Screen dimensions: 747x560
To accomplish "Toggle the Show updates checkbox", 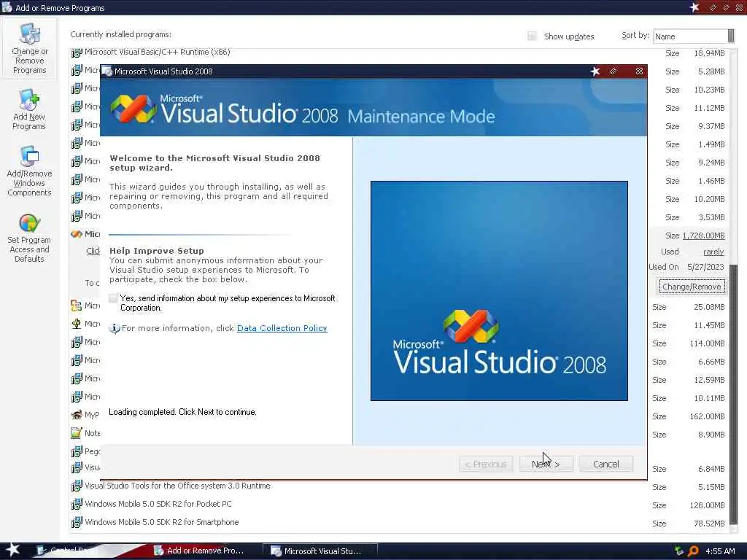I will click(x=532, y=36).
